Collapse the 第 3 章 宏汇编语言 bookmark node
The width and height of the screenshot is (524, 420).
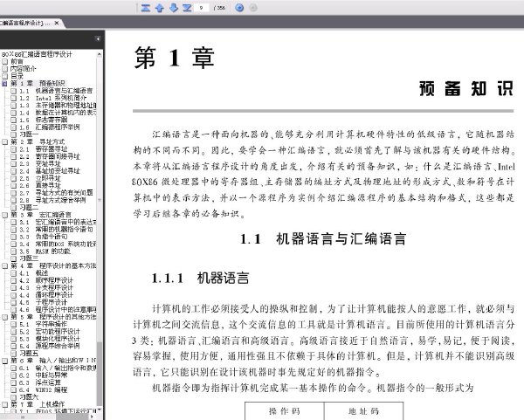pyautogui.click(x=4, y=215)
